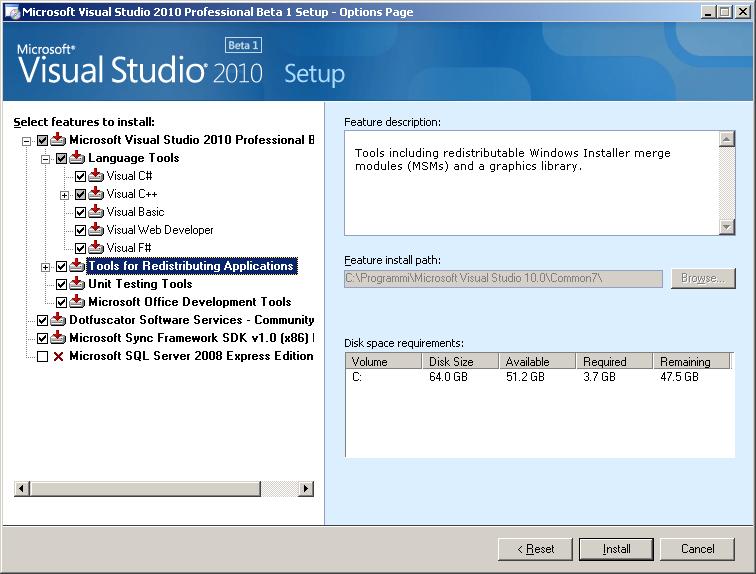Viewport: 756px width, 574px height.
Task: Select Microsoft SQL Server 2008 Express Edition item
Action: [191, 356]
